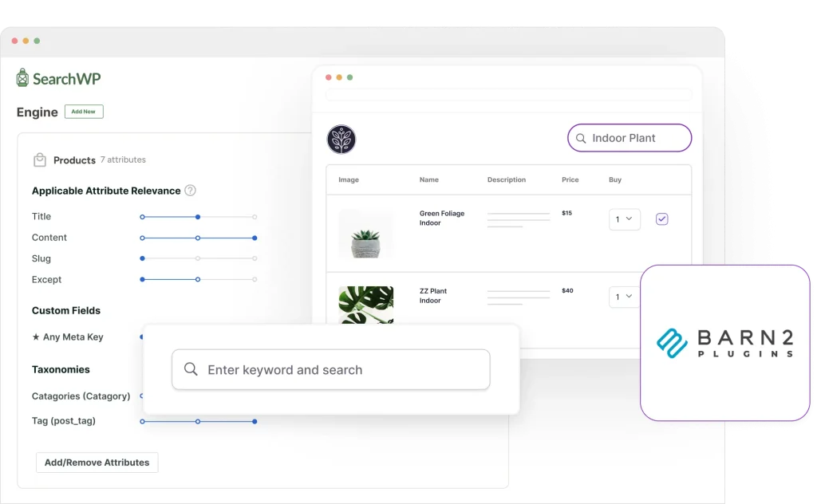Click the Products shopping bag icon

tap(40, 159)
